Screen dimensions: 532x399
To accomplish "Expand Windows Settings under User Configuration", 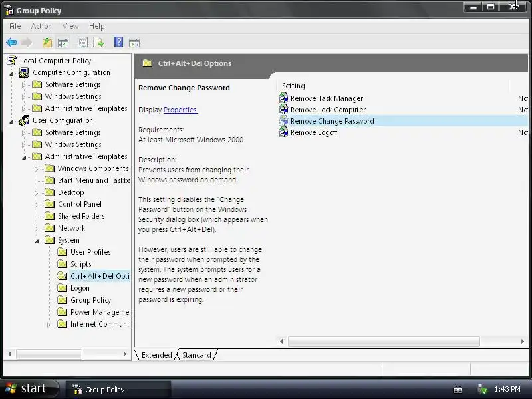I will coord(23,145).
